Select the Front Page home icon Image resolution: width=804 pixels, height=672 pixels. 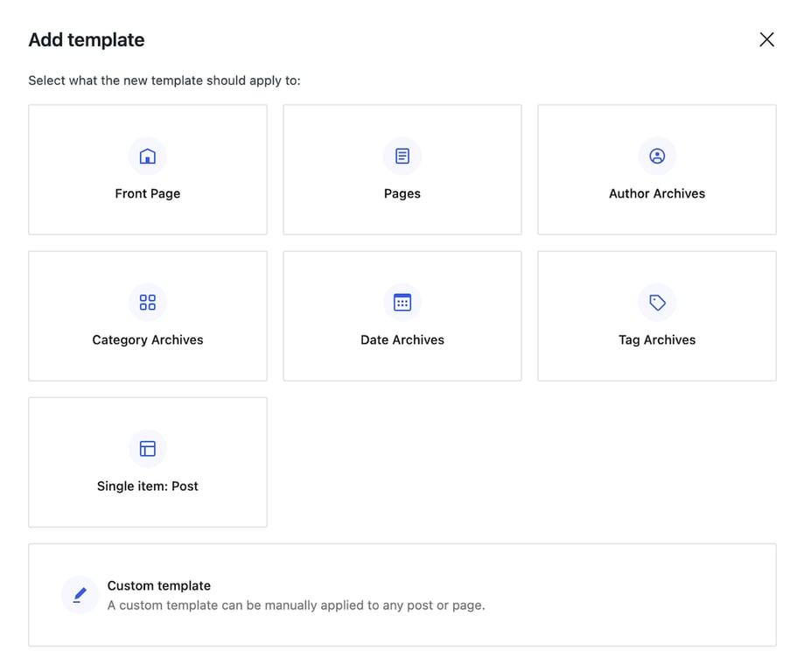pyautogui.click(x=147, y=156)
